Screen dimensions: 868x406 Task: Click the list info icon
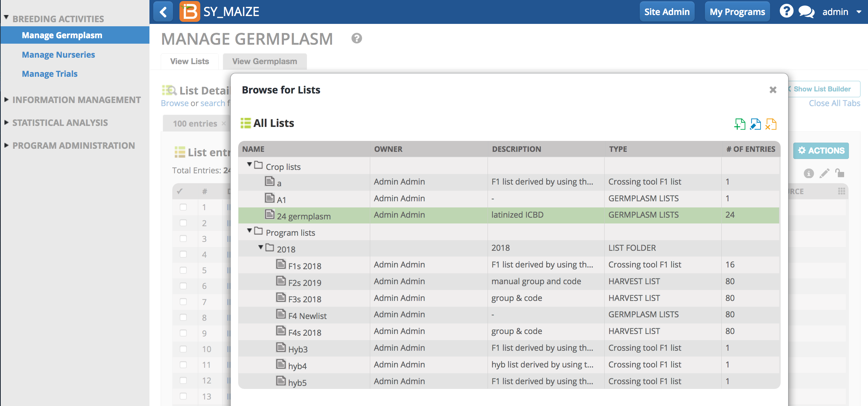coord(809,173)
